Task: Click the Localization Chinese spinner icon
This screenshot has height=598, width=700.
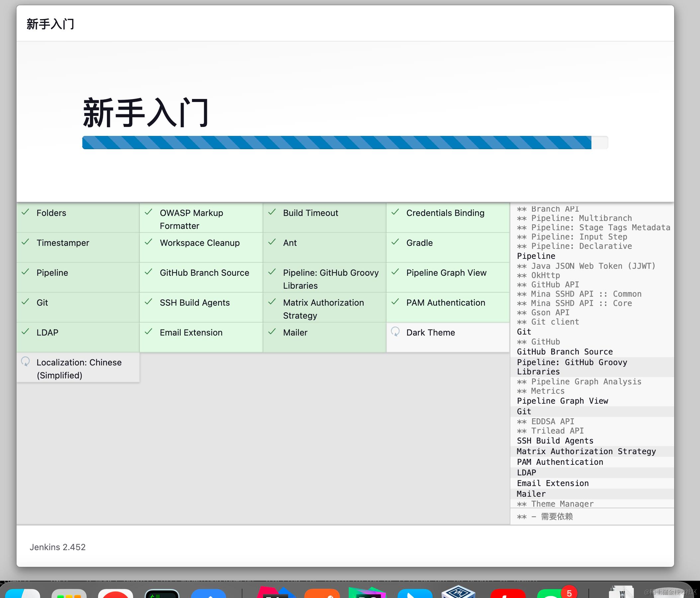Action: [25, 362]
